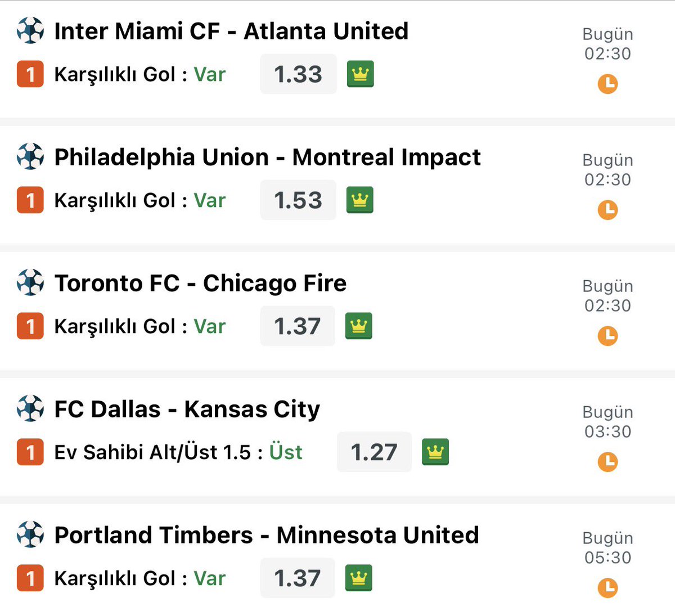Viewport: 675px width, 616px height.
Task: Click the orange 1 badge in Inter Miami row
Action: (x=30, y=74)
